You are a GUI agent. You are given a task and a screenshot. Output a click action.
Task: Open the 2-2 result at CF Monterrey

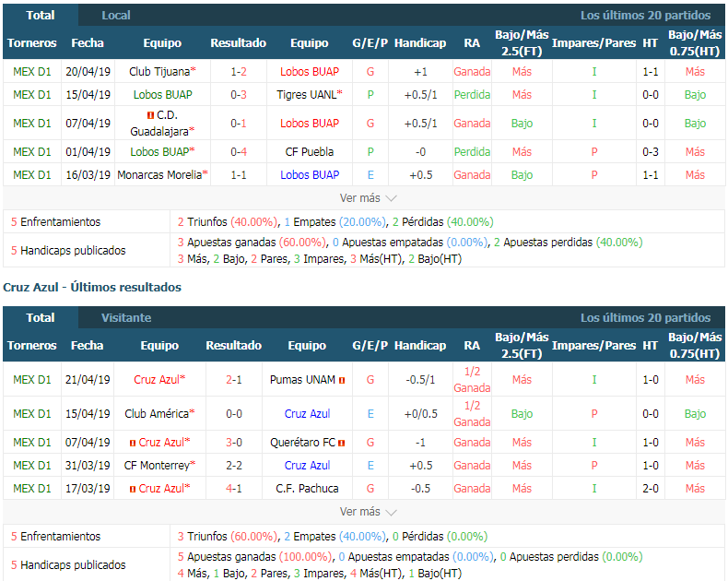234,466
